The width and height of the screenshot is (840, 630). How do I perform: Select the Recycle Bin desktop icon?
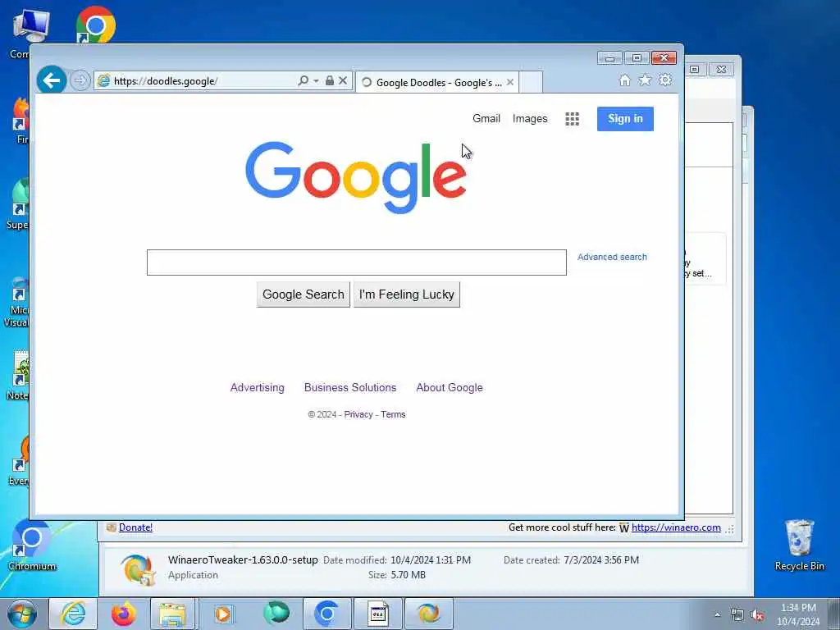[x=799, y=545]
